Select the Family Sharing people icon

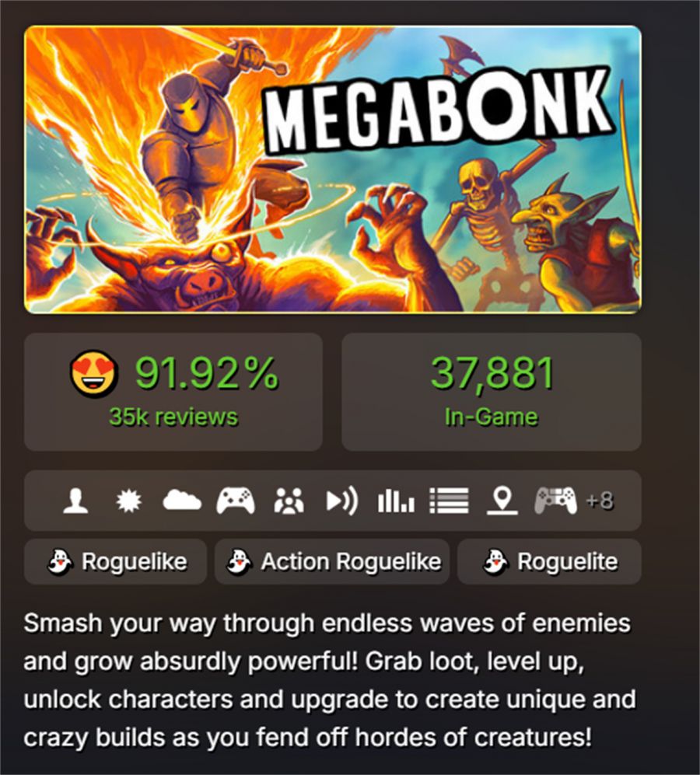pyautogui.click(x=289, y=501)
